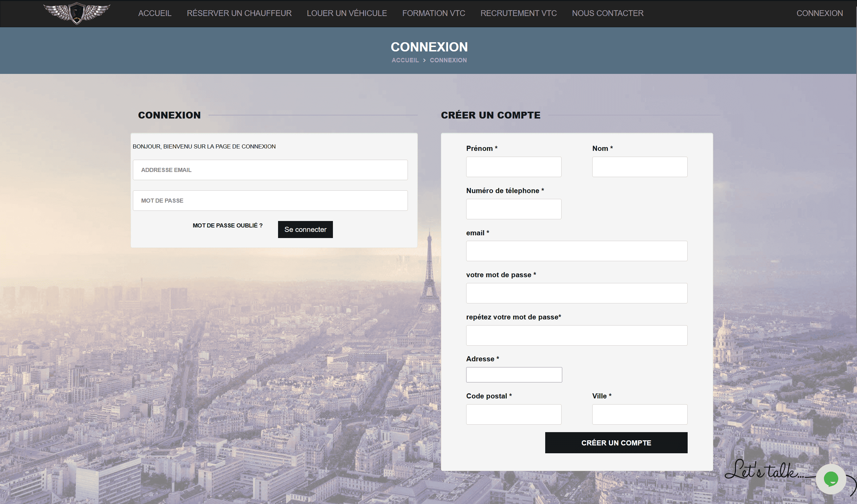The width and height of the screenshot is (857, 504).
Task: Focus the MOT DE PASSE login field
Action: (x=270, y=201)
